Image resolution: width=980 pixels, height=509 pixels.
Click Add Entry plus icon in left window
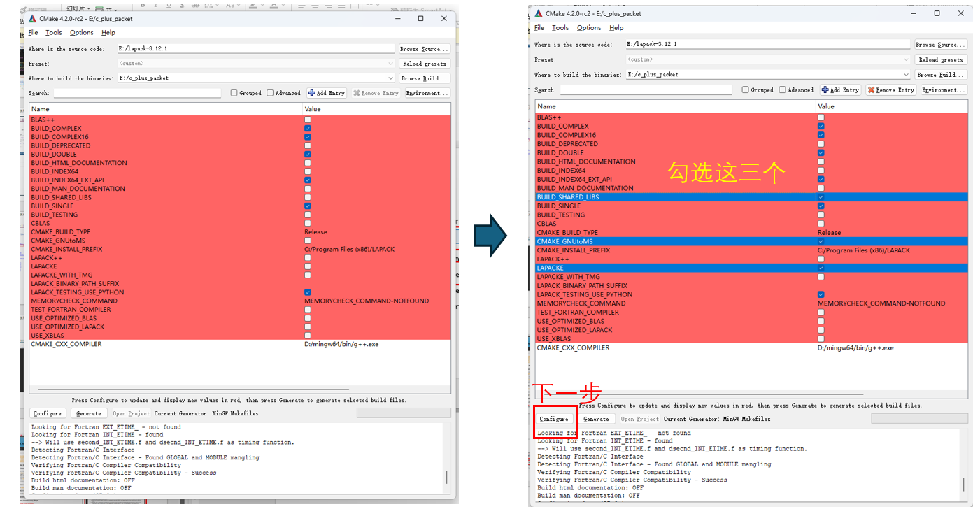pyautogui.click(x=312, y=93)
